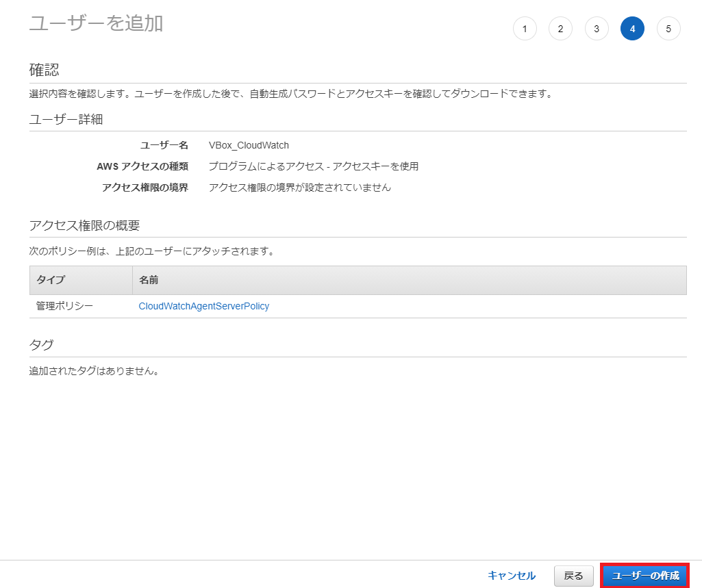Click step 1 circle in the wizard progress
This screenshot has height=588, width=702.
coord(525,29)
